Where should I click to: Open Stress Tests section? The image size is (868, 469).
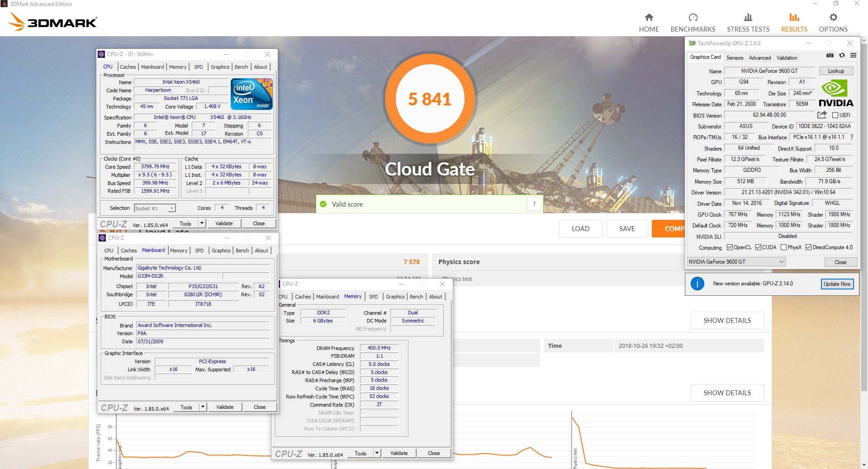pos(748,23)
